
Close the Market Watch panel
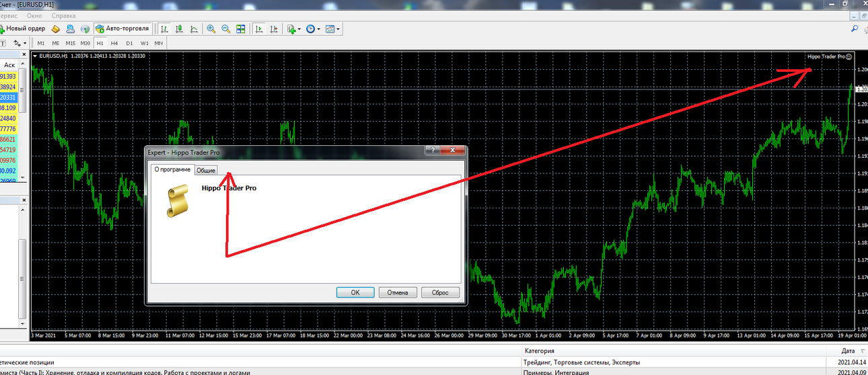pos(25,54)
